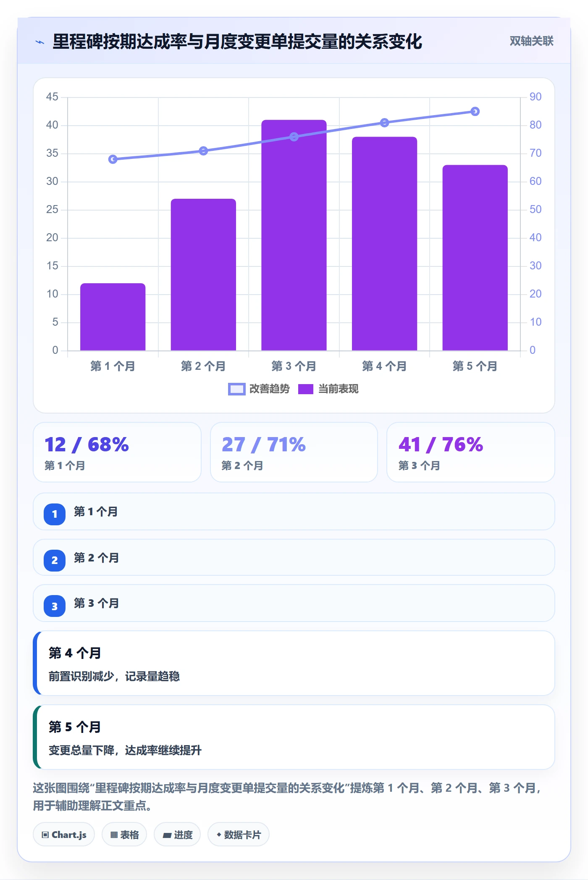Click the lightning icon beside the title
This screenshot has height=880, width=588.
[40, 42]
